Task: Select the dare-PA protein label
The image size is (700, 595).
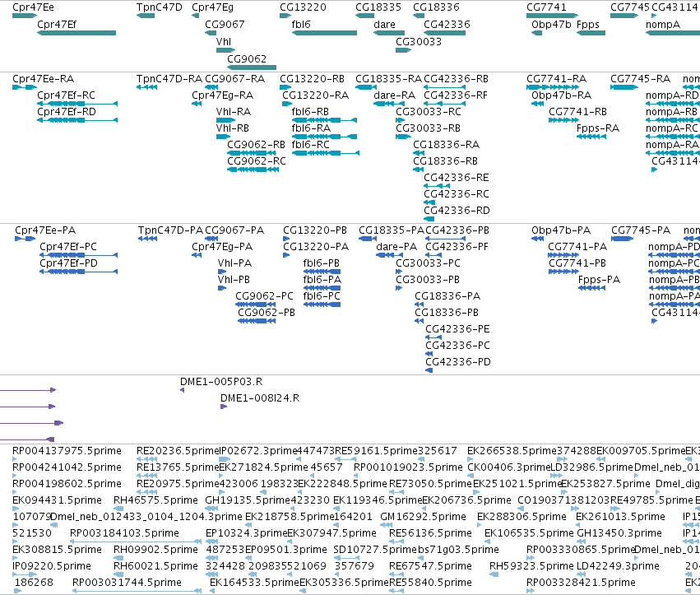Action: (x=396, y=247)
